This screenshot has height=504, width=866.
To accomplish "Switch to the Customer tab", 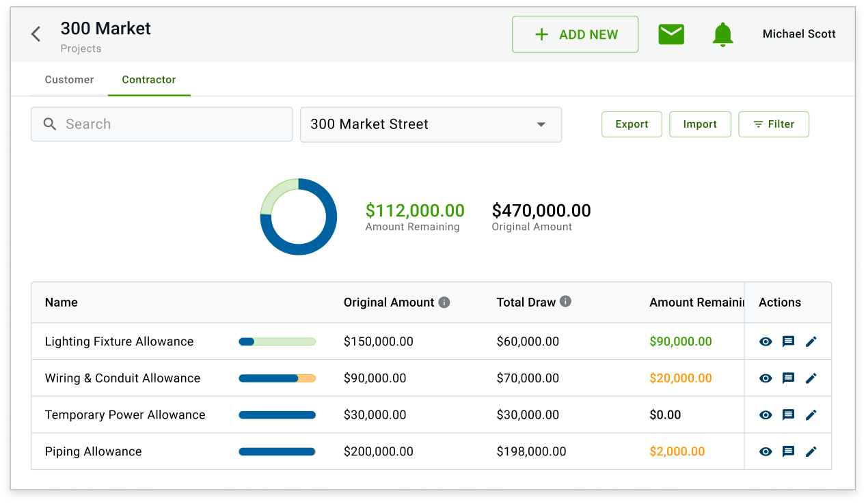I will click(x=69, y=80).
